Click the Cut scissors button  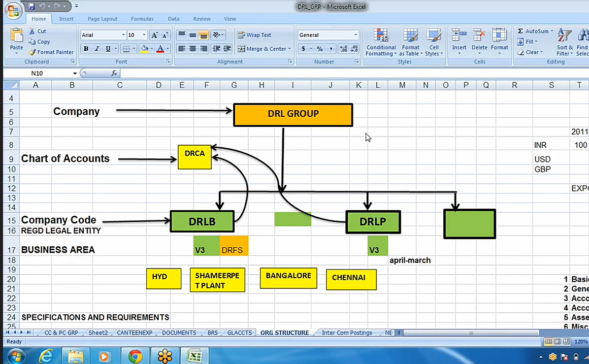(38, 31)
